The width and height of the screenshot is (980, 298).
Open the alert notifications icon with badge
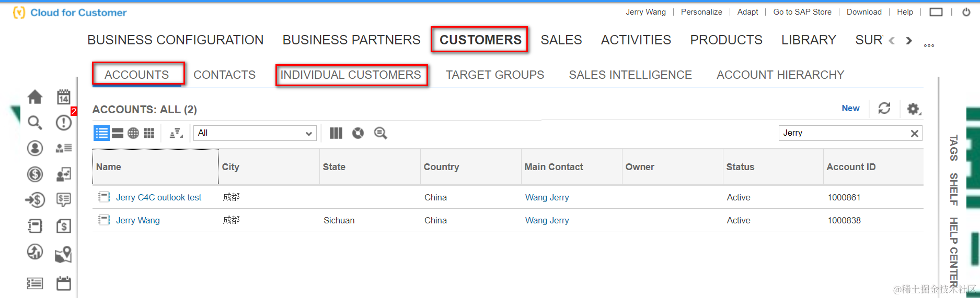64,123
